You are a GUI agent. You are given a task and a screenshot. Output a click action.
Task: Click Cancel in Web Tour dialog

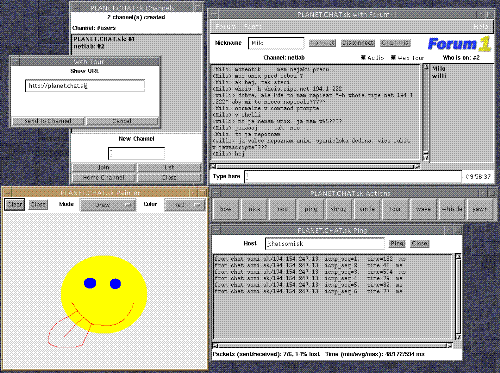click(x=122, y=121)
